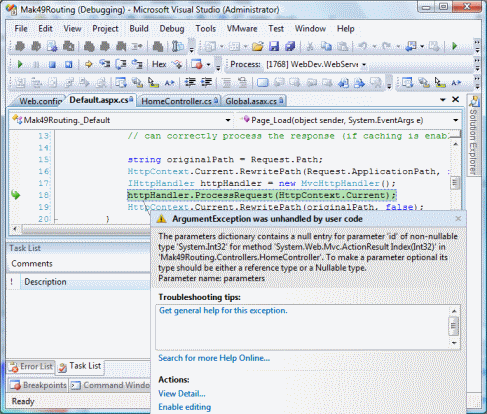487x414 pixels.
Task: Open the Undo history dropdown arrow
Action: tap(374, 46)
